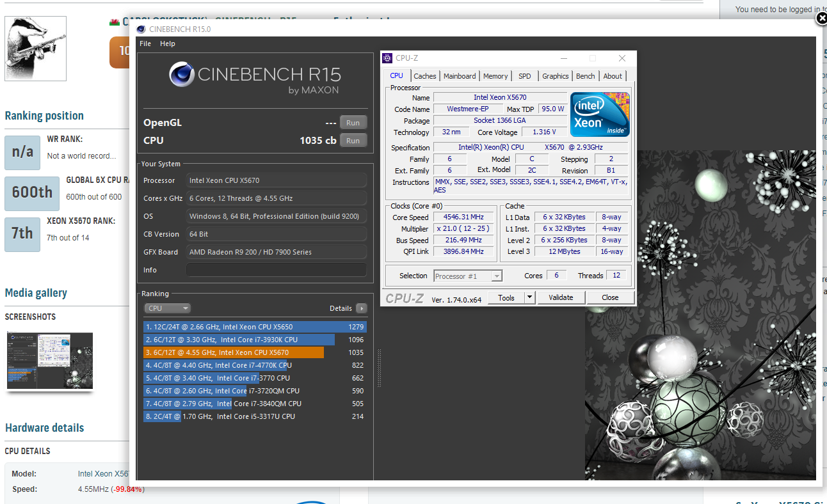827x504 pixels.
Task: Switch to Bench tab in CPU-Z
Action: point(586,76)
